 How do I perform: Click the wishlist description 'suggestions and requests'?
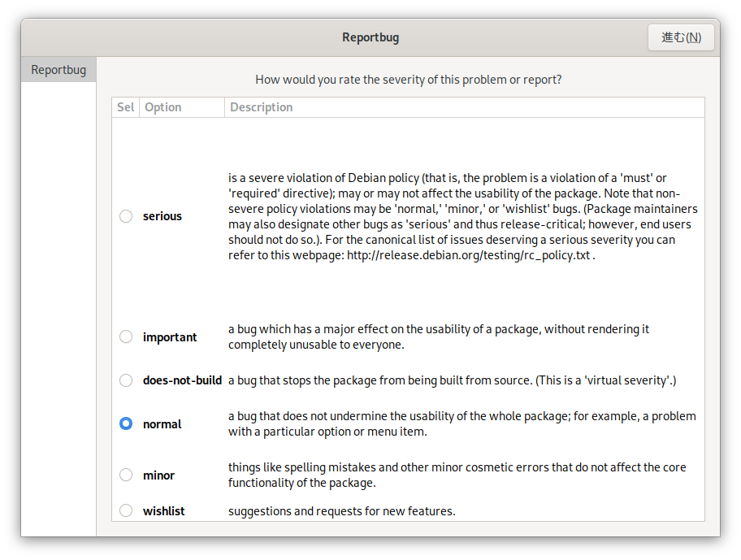tap(296, 511)
